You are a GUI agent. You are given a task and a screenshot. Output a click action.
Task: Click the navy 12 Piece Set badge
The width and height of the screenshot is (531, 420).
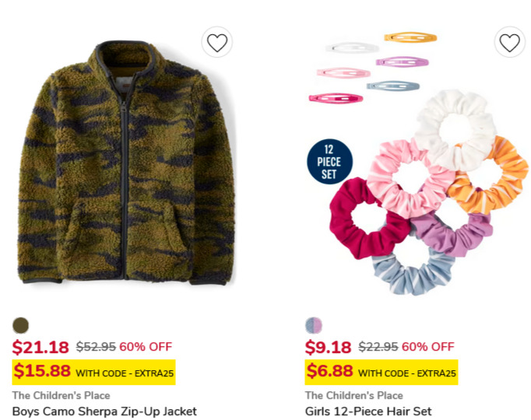(329, 162)
